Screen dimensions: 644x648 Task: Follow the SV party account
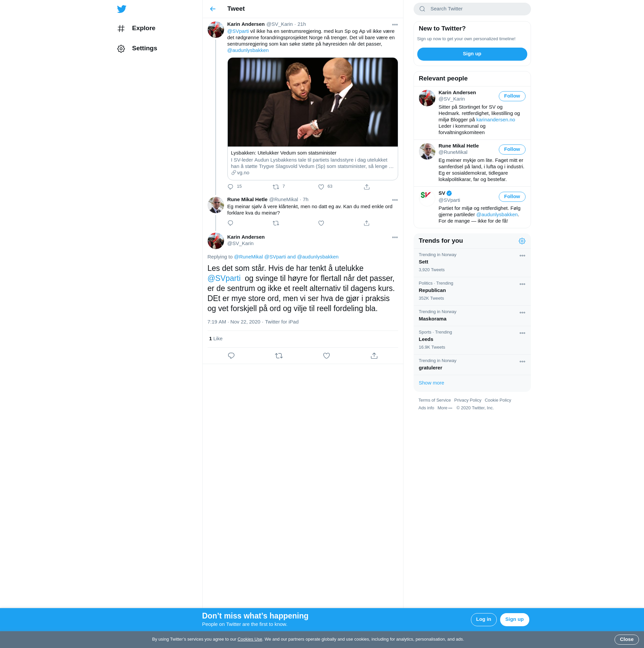(x=512, y=197)
